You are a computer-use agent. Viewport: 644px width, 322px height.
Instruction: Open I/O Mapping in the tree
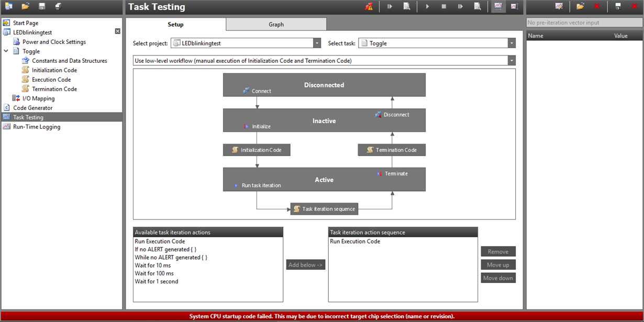tap(38, 98)
